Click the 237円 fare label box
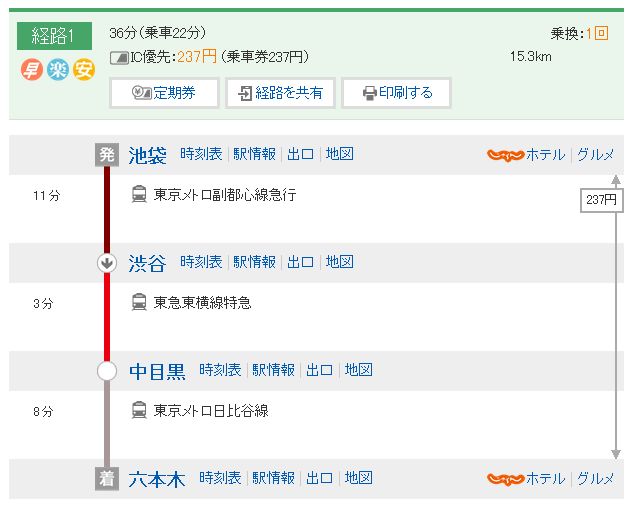632x509 pixels. click(x=601, y=200)
